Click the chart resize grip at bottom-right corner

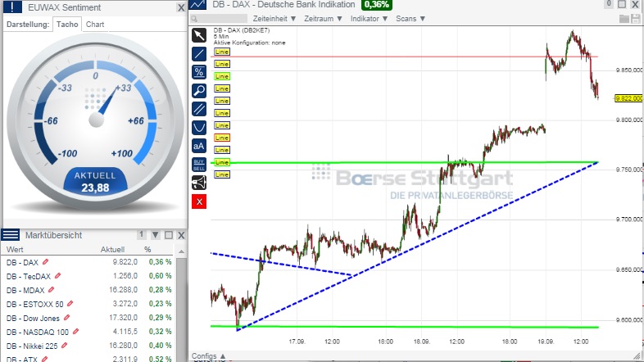tap(637, 355)
